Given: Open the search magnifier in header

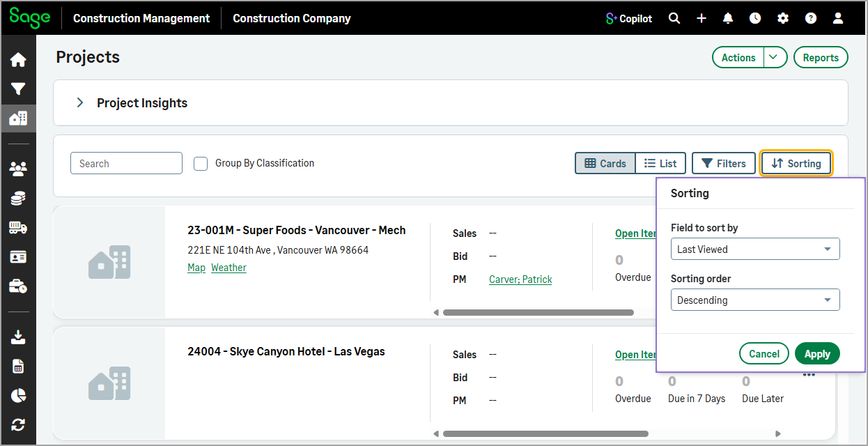Looking at the screenshot, I should click(674, 18).
